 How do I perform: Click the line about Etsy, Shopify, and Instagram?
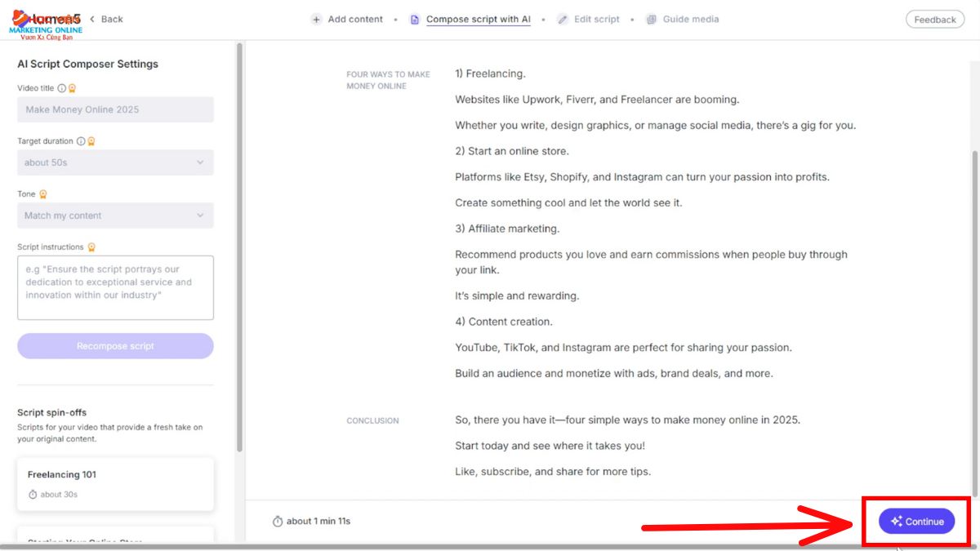tap(643, 177)
